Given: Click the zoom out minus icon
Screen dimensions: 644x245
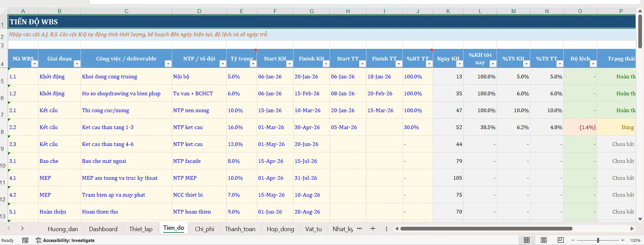Looking at the screenshot, I should (x=573, y=240).
